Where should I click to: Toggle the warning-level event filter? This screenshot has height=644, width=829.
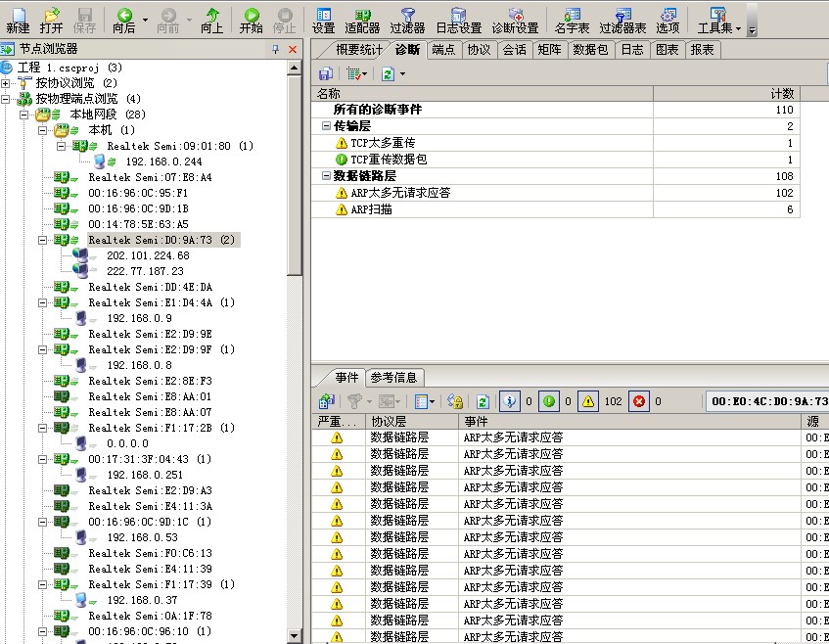coord(587,401)
